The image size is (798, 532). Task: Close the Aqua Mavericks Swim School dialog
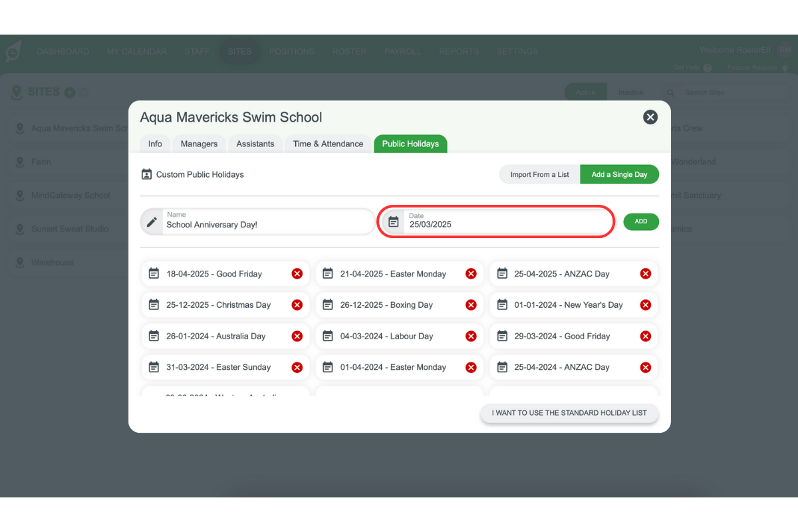(x=650, y=117)
